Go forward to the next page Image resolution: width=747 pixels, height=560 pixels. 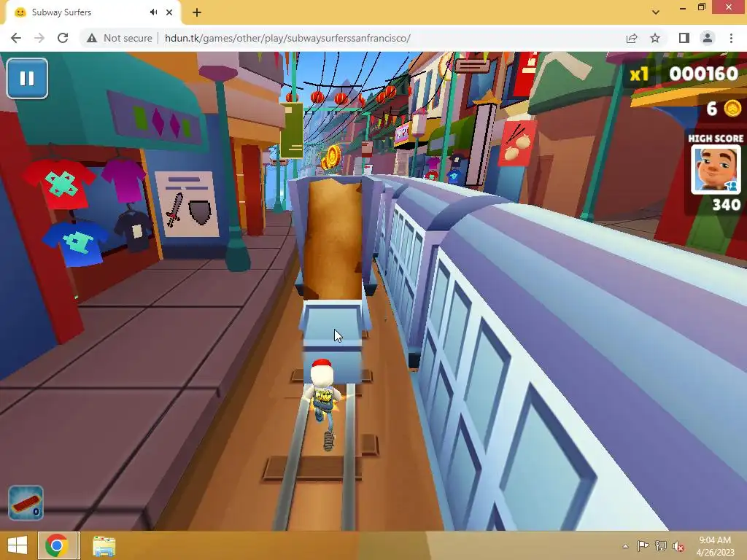point(39,38)
